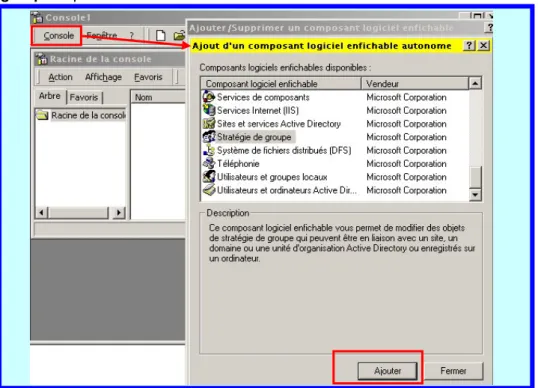Click the new document icon in Console1 toolbar
Viewport: 538px width, 388px height.
tap(161, 35)
